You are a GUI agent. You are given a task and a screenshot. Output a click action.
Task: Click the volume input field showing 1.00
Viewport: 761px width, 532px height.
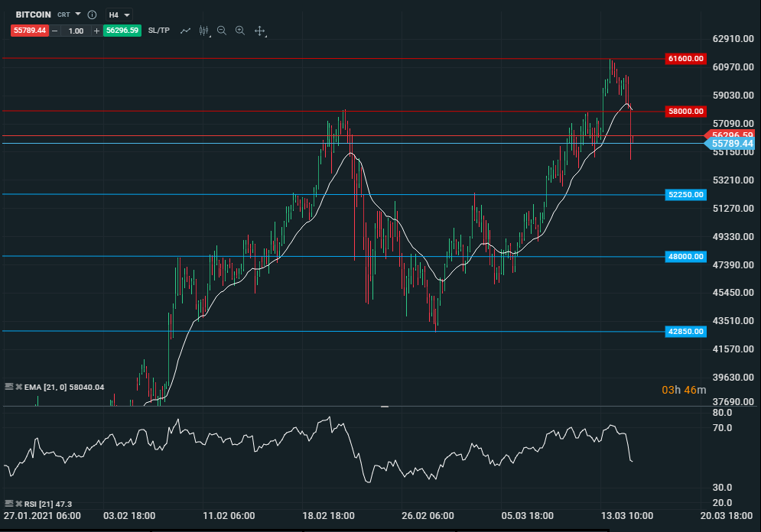[76, 31]
